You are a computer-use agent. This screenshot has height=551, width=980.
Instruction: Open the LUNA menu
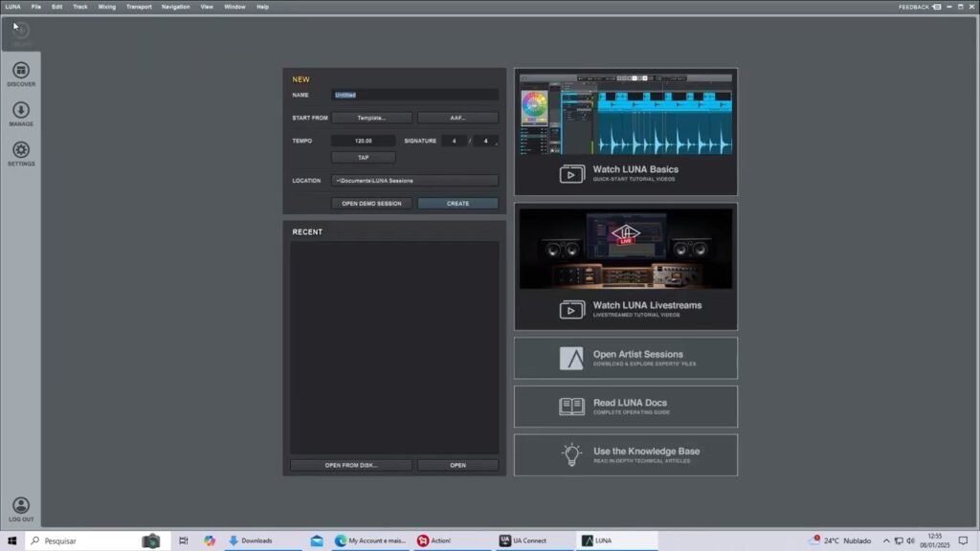point(12,7)
